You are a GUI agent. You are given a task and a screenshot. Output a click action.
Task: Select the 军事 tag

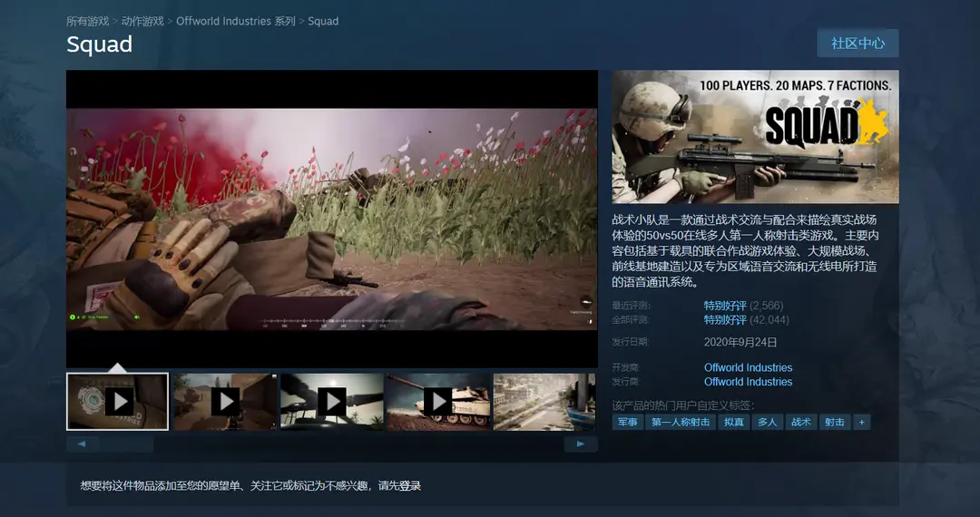628,422
